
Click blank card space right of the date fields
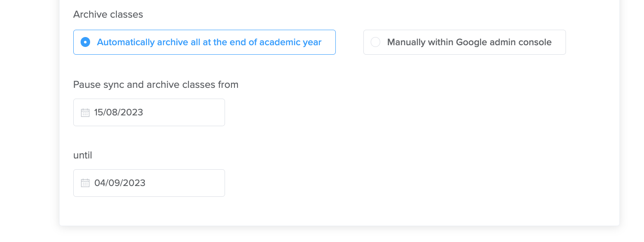(388, 146)
